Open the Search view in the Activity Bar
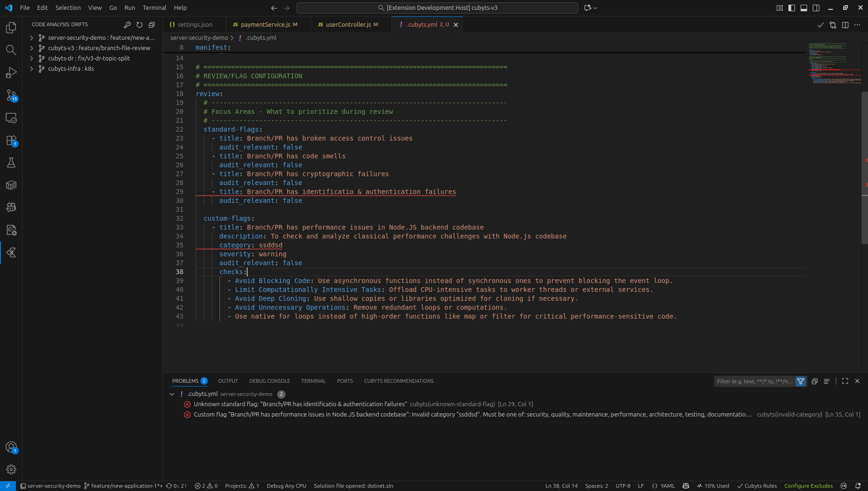The width and height of the screenshot is (868, 491). 11,50
